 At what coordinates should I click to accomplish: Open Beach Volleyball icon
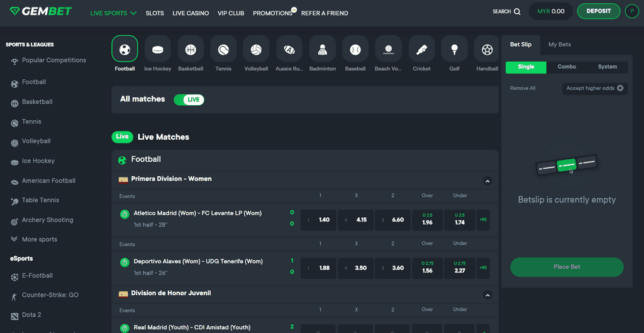pos(388,49)
